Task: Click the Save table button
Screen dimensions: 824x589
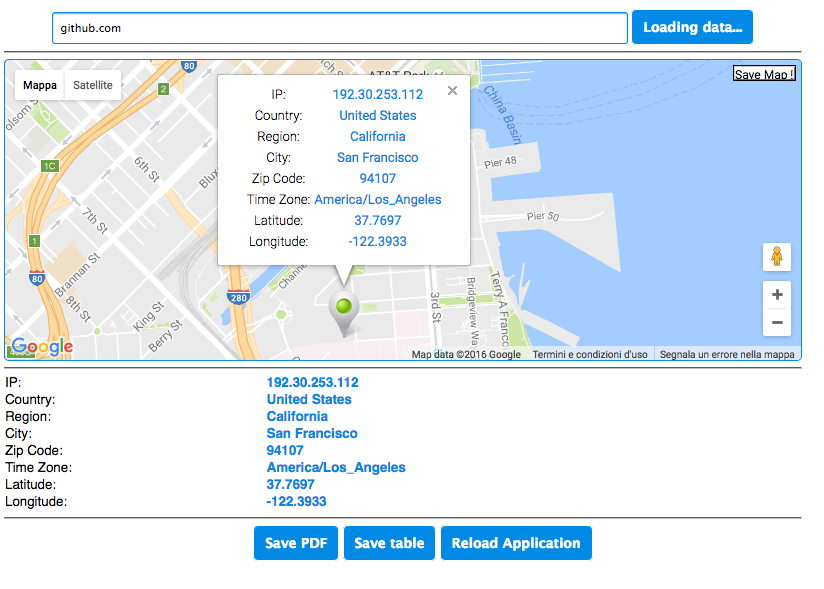Action: (389, 543)
